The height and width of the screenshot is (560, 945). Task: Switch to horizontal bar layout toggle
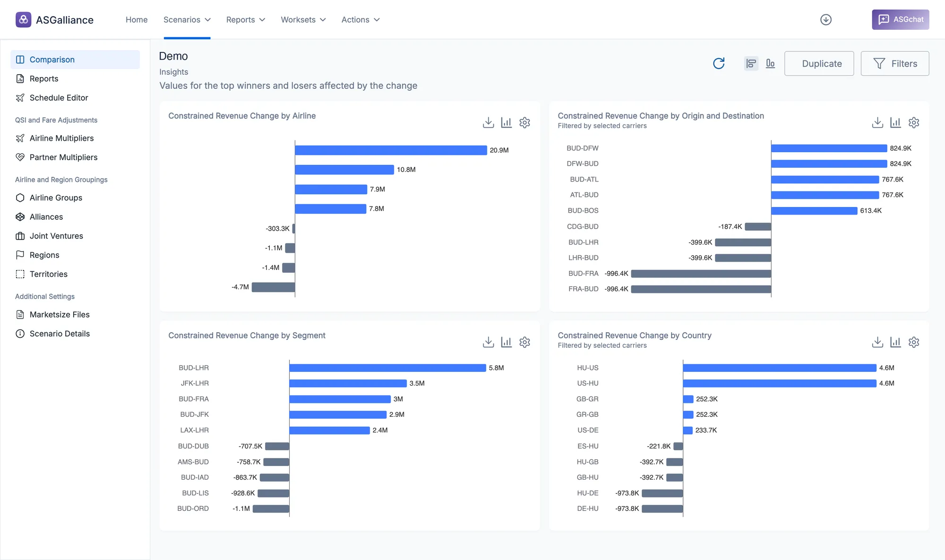[751, 63]
